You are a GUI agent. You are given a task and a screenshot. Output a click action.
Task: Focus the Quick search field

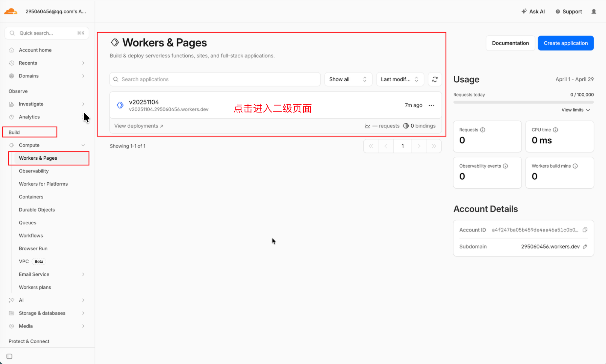47,33
